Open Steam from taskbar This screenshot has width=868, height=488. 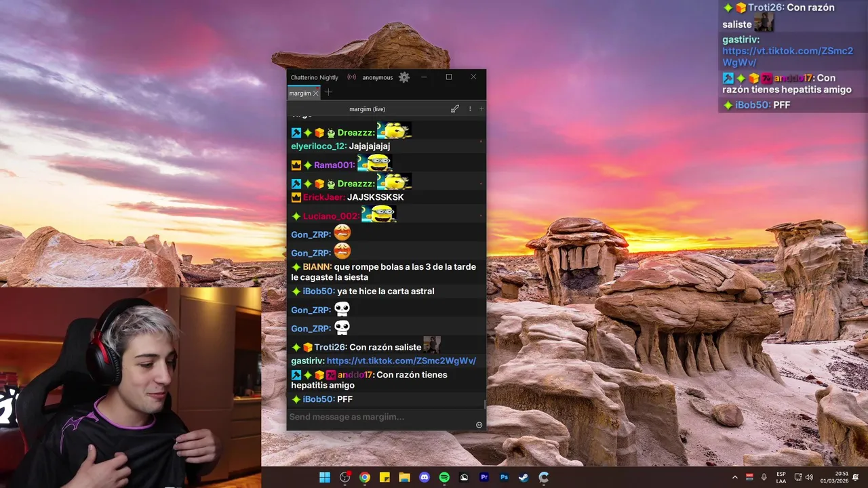(524, 477)
